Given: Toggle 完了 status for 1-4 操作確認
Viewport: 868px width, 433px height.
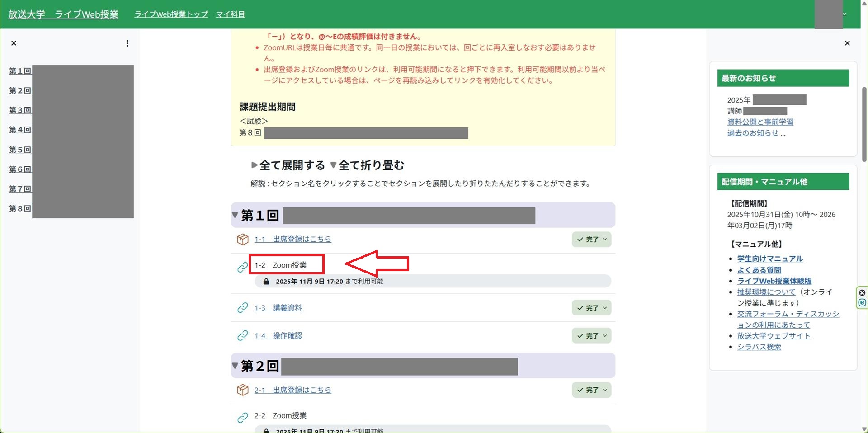Looking at the screenshot, I should (x=591, y=336).
